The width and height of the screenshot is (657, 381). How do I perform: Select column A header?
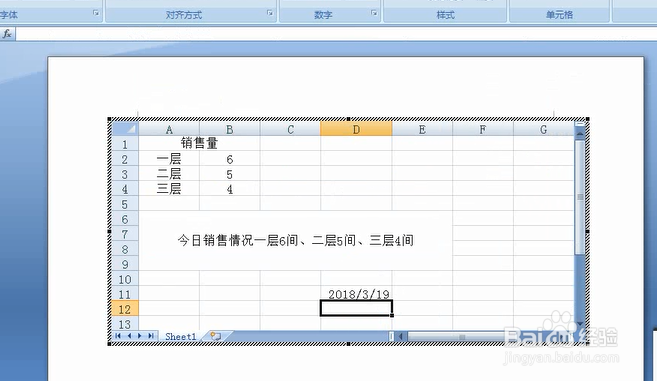point(169,129)
